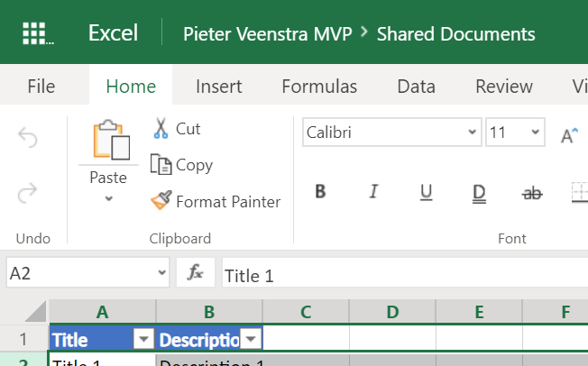Click the Redo arrow icon

pyautogui.click(x=28, y=193)
